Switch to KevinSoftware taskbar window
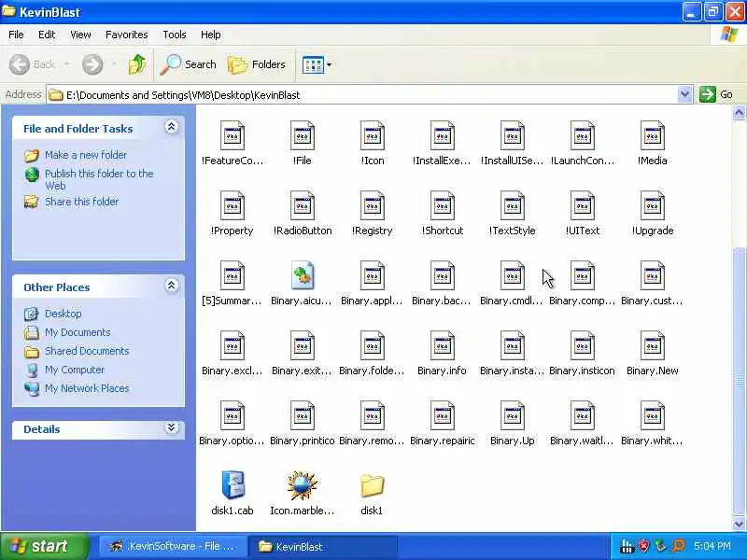747x560 pixels. coord(173,546)
